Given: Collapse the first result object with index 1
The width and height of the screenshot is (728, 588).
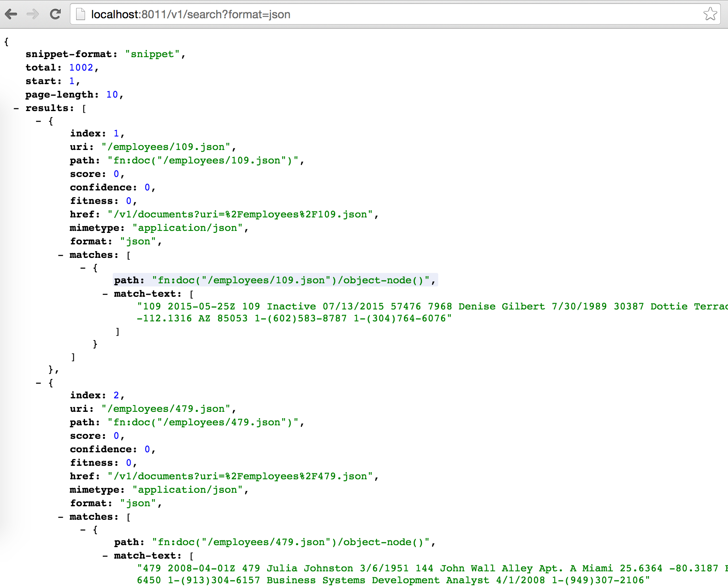Looking at the screenshot, I should [39, 121].
